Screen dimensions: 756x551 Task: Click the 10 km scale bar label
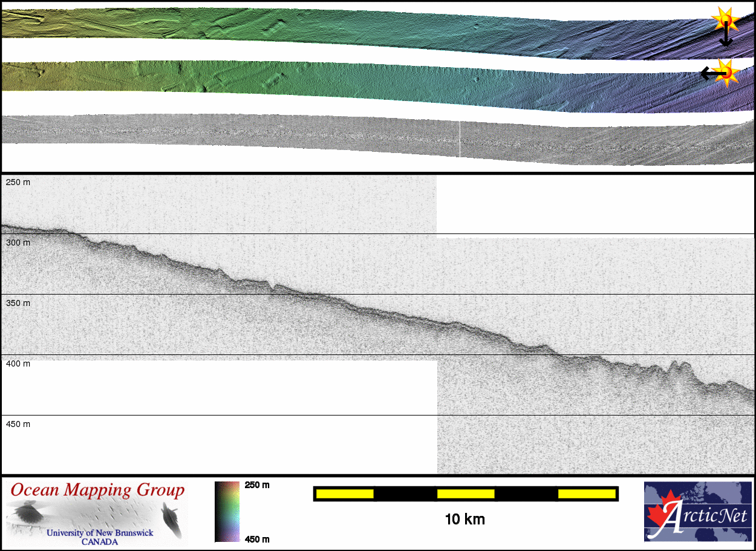(464, 519)
